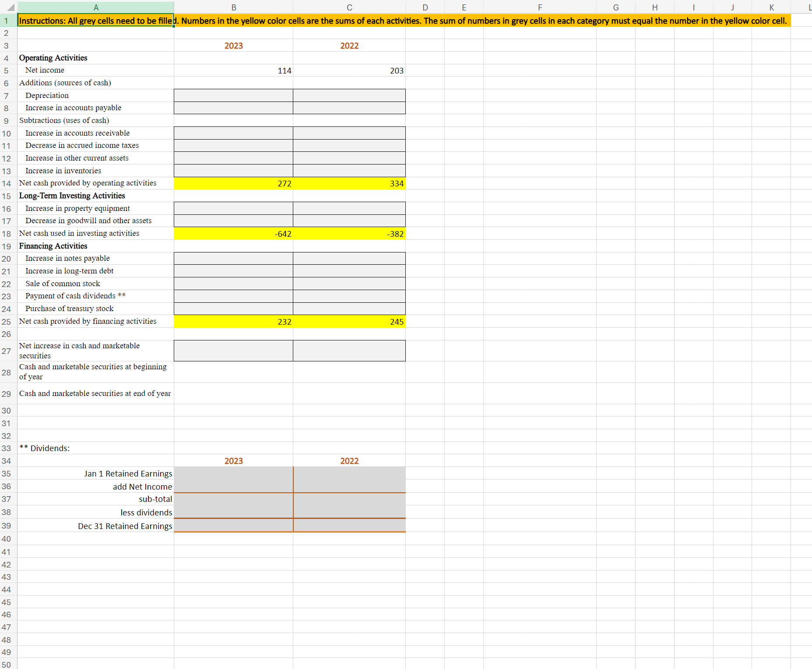Click the grey Jan 1 Retained Earnings 2023 cell
This screenshot has width=812, height=669.
click(x=233, y=473)
